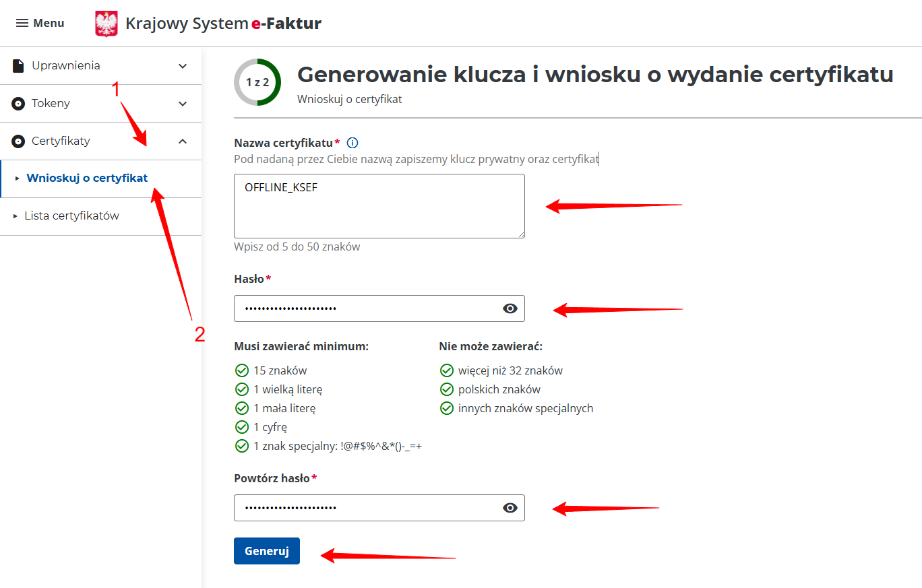Screen dimensions: 922x588
Task: Click the Generowanie klucza page heading
Action: pyautogui.click(x=595, y=74)
